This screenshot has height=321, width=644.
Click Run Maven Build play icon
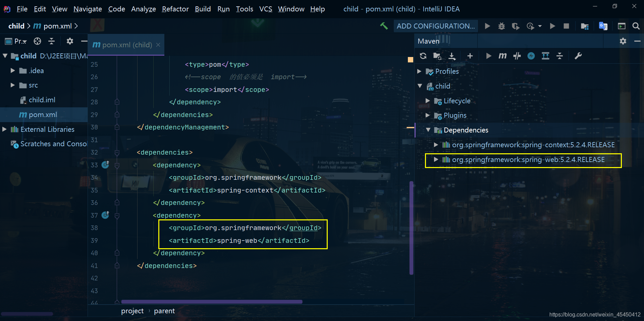point(489,56)
